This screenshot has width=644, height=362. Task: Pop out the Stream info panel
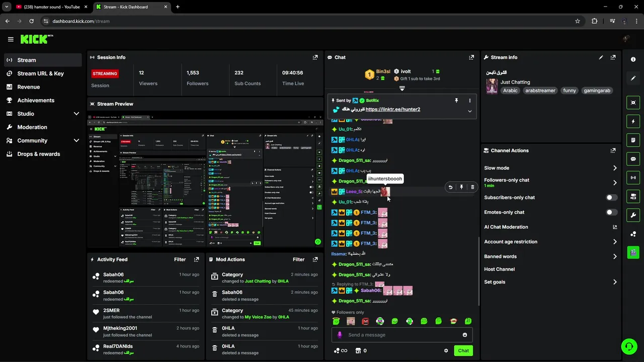click(613, 57)
